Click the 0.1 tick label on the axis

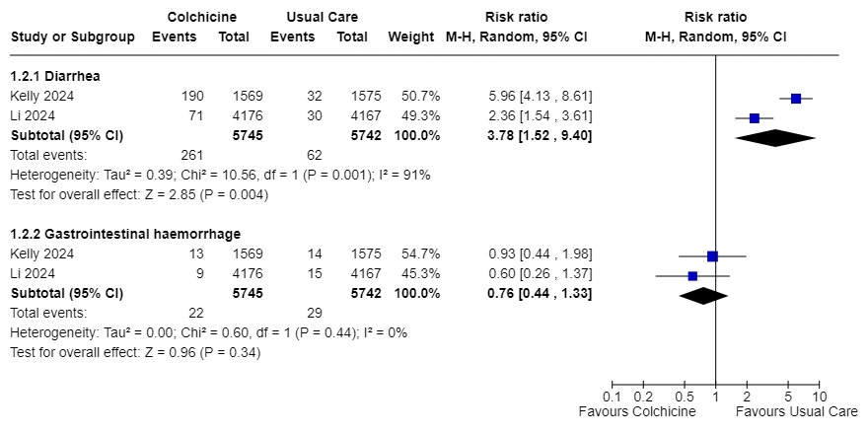click(x=612, y=397)
